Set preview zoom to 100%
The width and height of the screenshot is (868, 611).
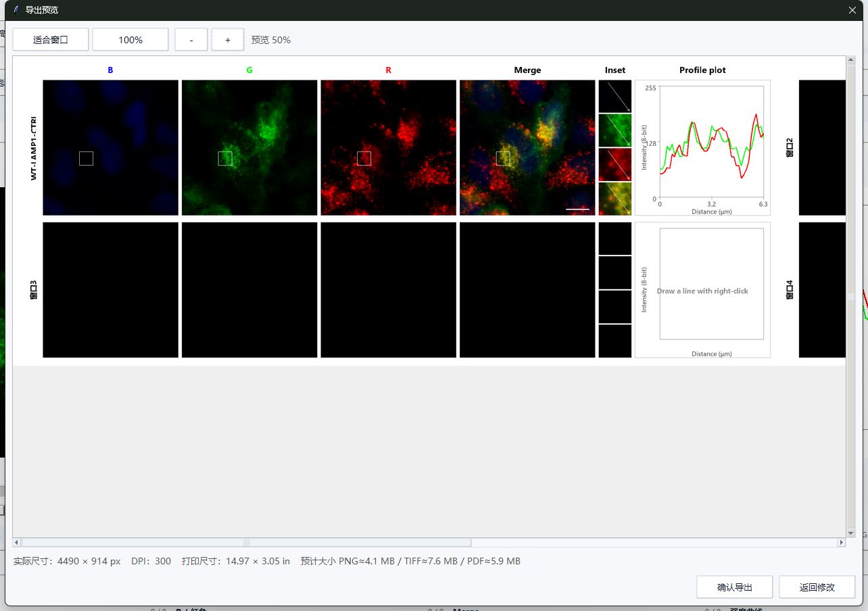(130, 40)
